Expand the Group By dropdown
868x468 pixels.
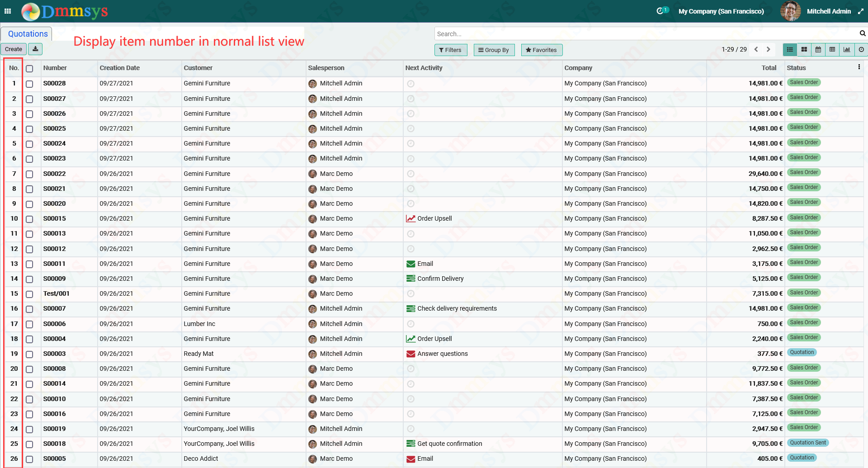click(x=494, y=50)
